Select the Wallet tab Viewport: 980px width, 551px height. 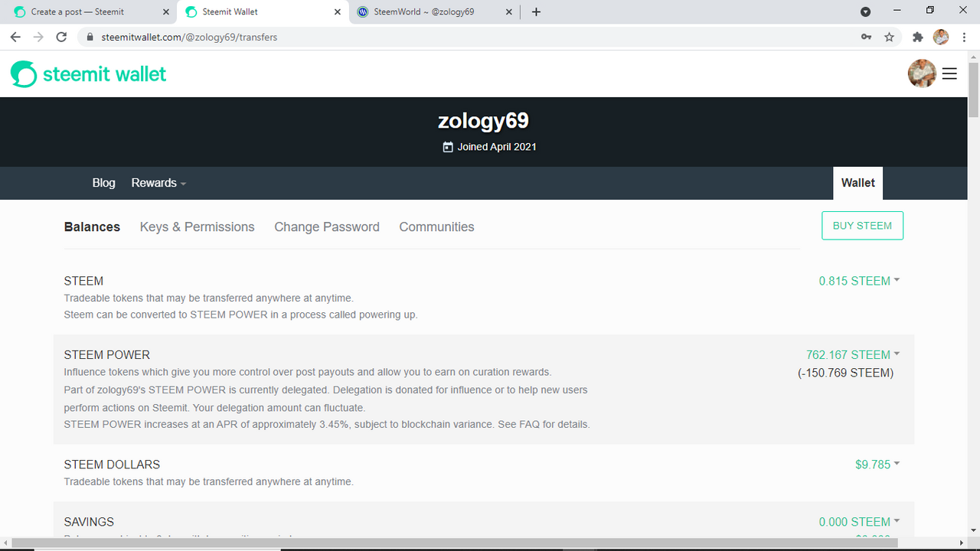pos(857,183)
